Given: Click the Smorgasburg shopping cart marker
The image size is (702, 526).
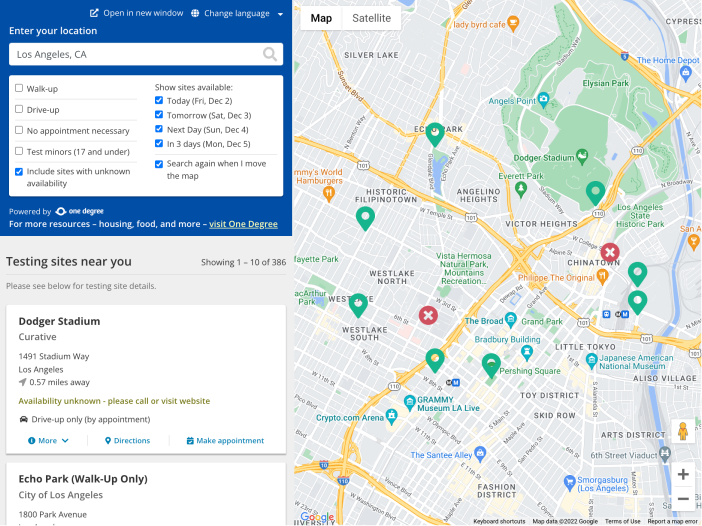Looking at the screenshot, I should tap(569, 483).
